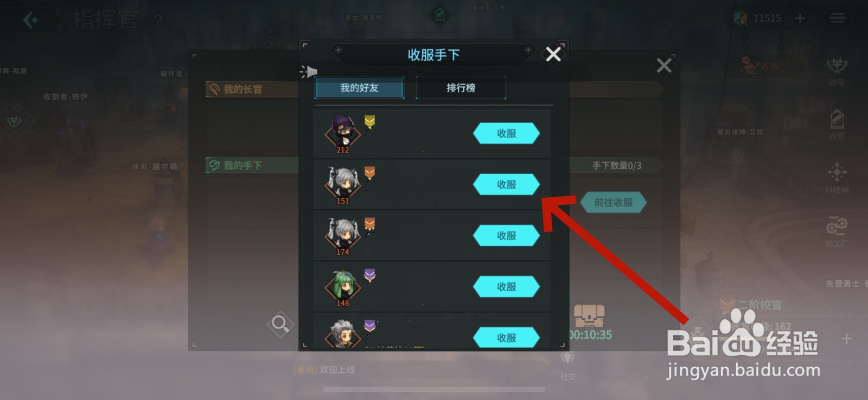Open the 加工厂 factory icon

837,231
